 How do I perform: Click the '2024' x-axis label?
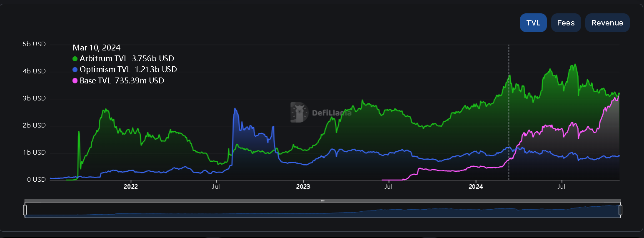[476, 187]
